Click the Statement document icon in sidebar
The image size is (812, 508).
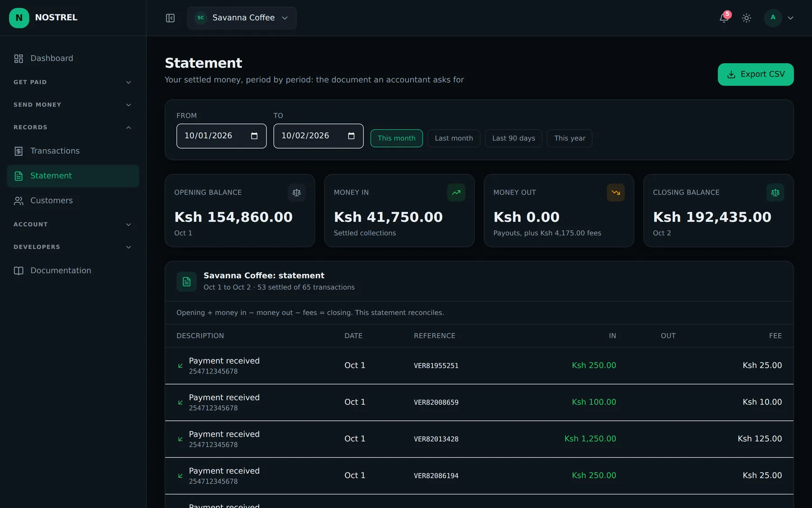[18, 176]
